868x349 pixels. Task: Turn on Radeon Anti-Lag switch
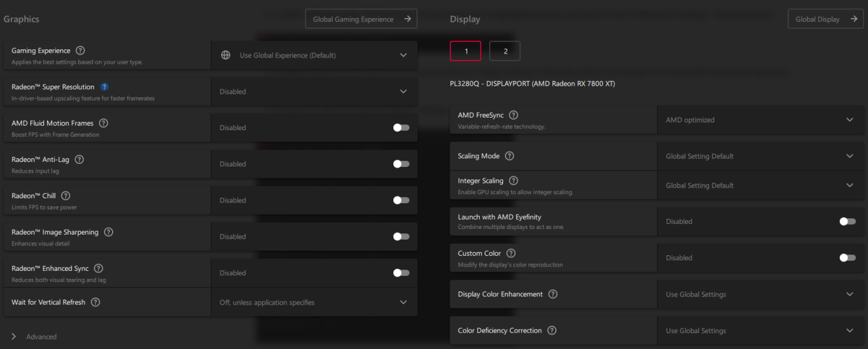click(401, 164)
